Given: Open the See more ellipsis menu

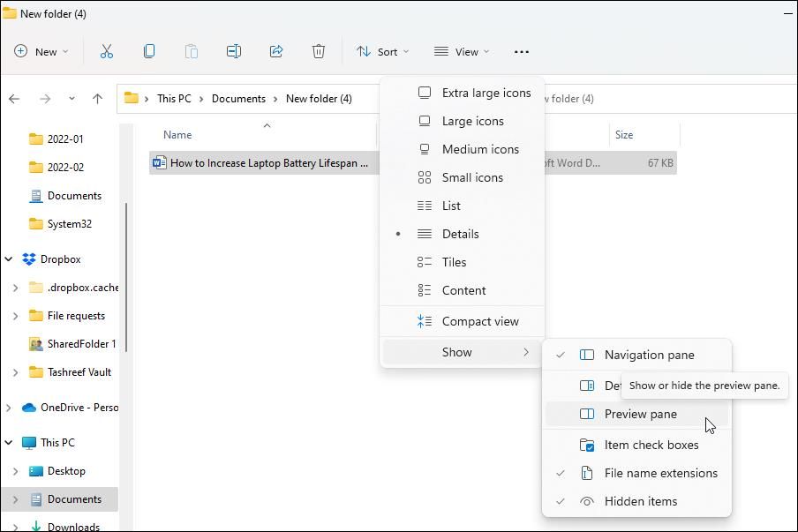Looking at the screenshot, I should (522, 52).
